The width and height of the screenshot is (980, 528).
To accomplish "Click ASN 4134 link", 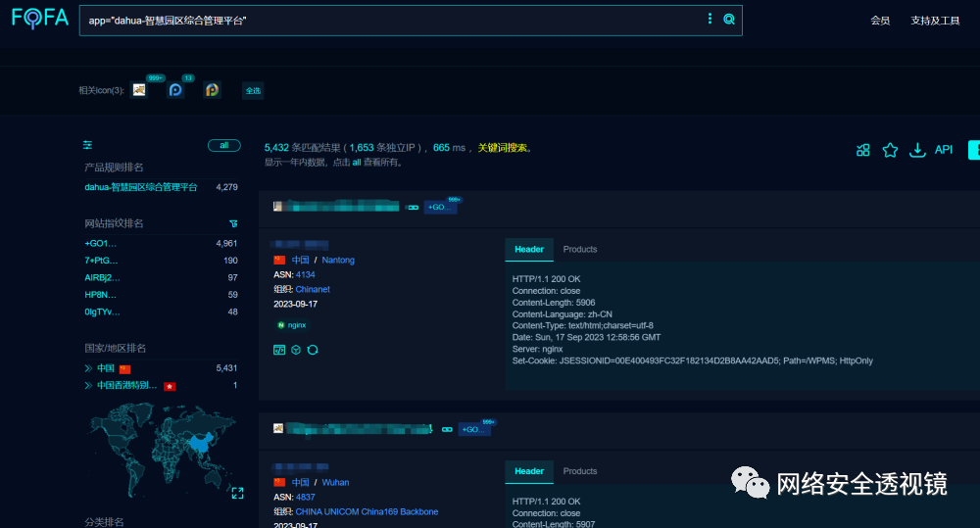I will point(305,275).
